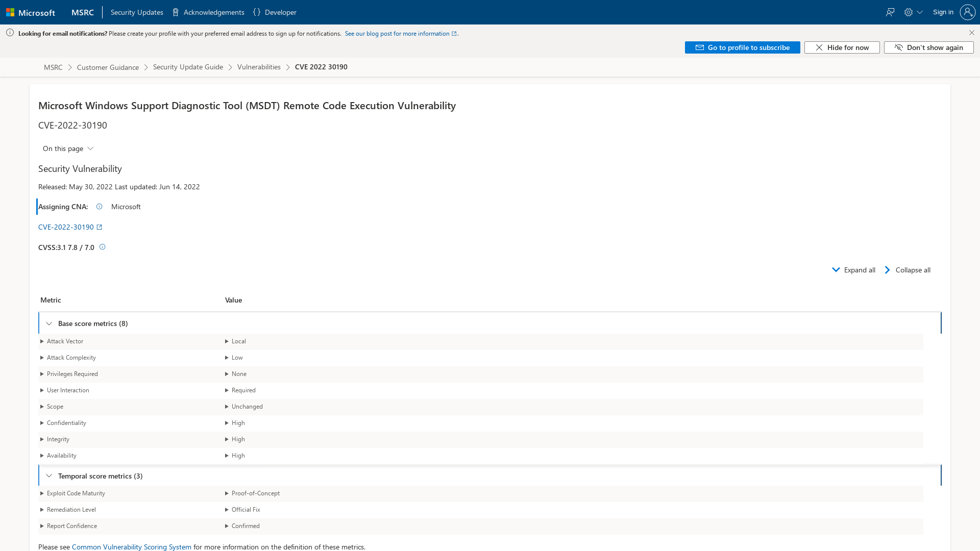Click the info icon beside CVSS score
This screenshot has height=551, width=980.
coord(103,247)
